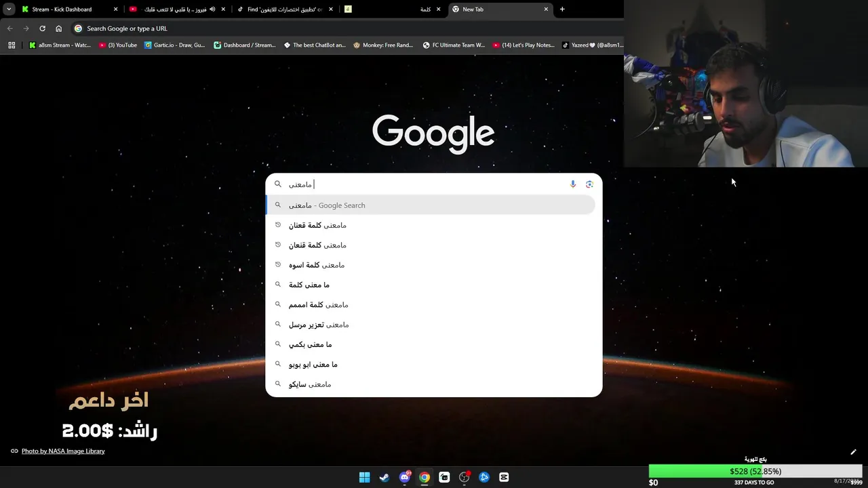Switch to Stream - Kick Dashboard tab
Viewport: 868px width, 488px height.
[70, 9]
